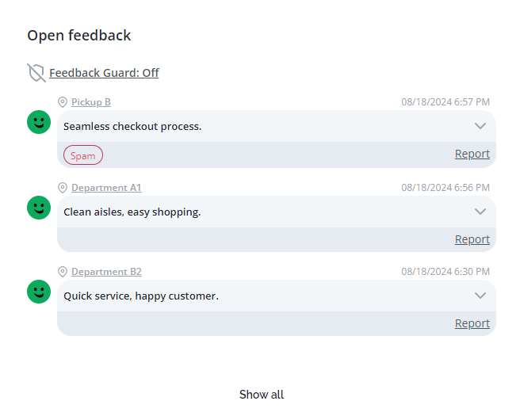This screenshot has width=520, height=420.
Task: Expand the Quick service feedback entry
Action: tap(480, 296)
